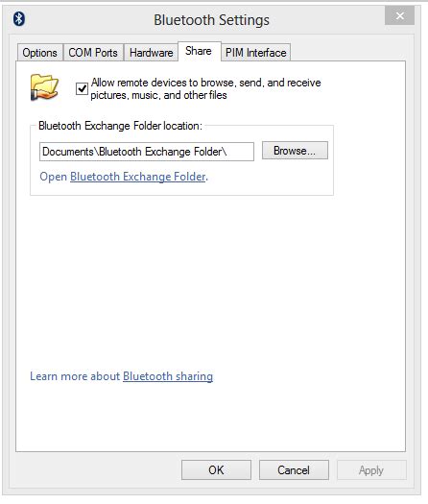This screenshot has height=504, width=428.
Task: Click the Bluetooth logo in title bar
Action: 19,19
